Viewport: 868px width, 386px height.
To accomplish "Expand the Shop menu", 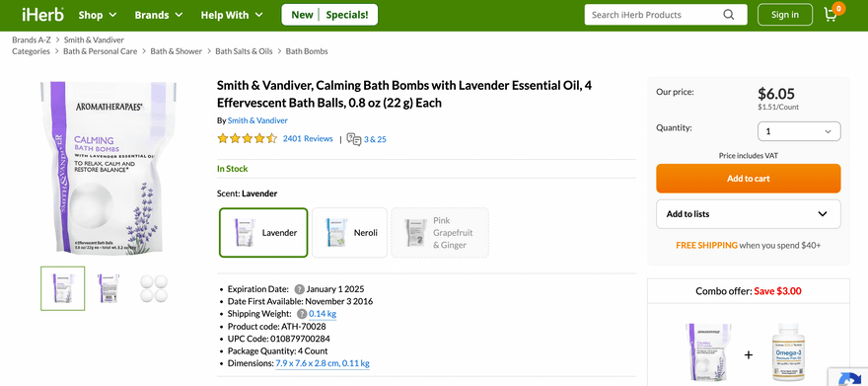I will 98,15.
